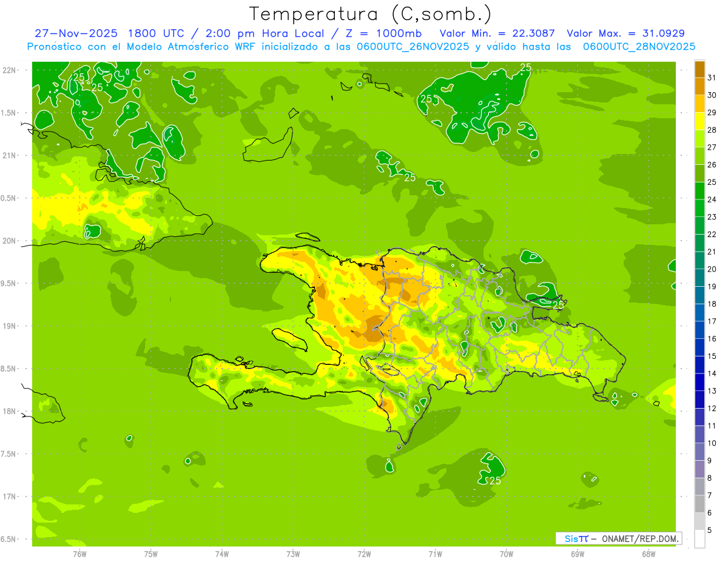Image resolution: width=728 pixels, height=562 pixels.
Task: Click legend scale value 20
Action: click(712, 269)
